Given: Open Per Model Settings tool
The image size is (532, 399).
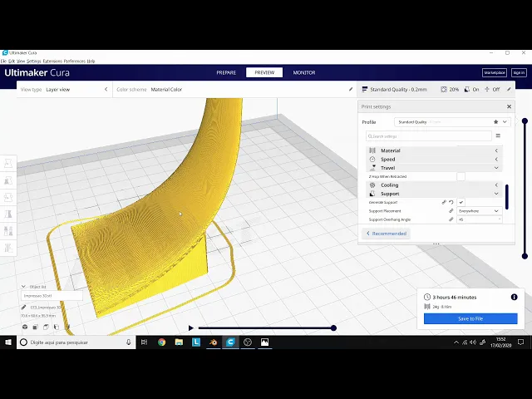Looking at the screenshot, I should [x=8, y=231].
